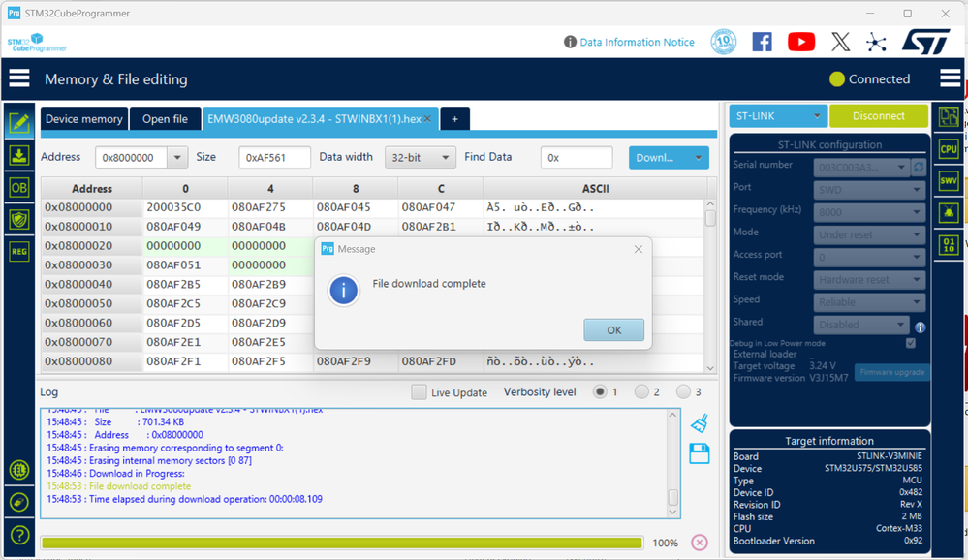Screen dimensions: 968x560
Task: Click the Size input field
Action: point(274,158)
